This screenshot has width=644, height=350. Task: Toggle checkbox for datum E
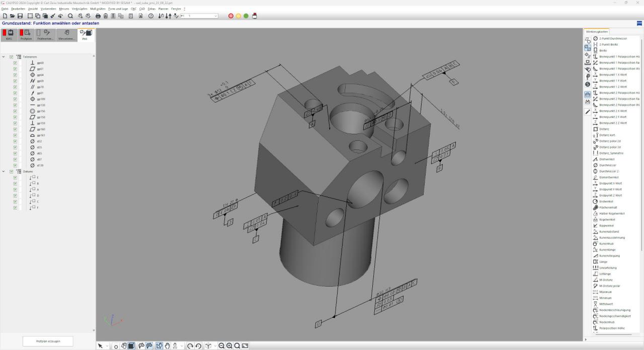coord(15,178)
